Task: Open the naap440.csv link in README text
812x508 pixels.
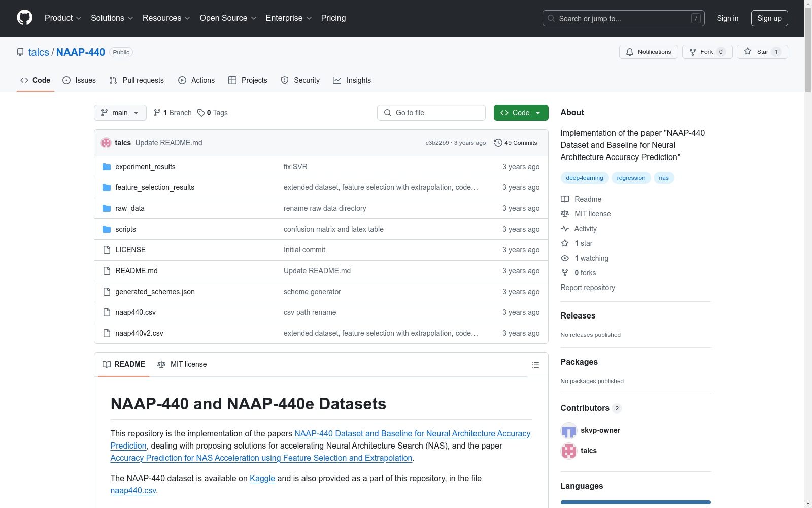Action: pyautogui.click(x=133, y=490)
